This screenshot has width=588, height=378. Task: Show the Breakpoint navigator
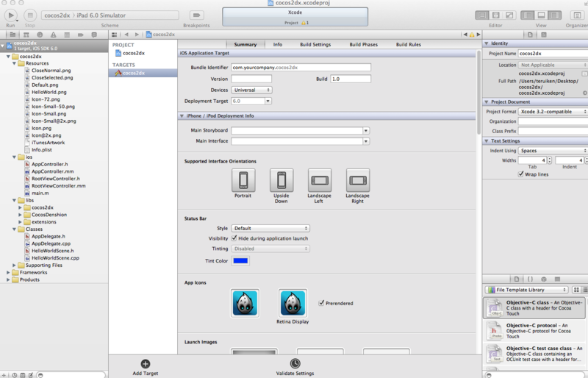[x=80, y=35]
